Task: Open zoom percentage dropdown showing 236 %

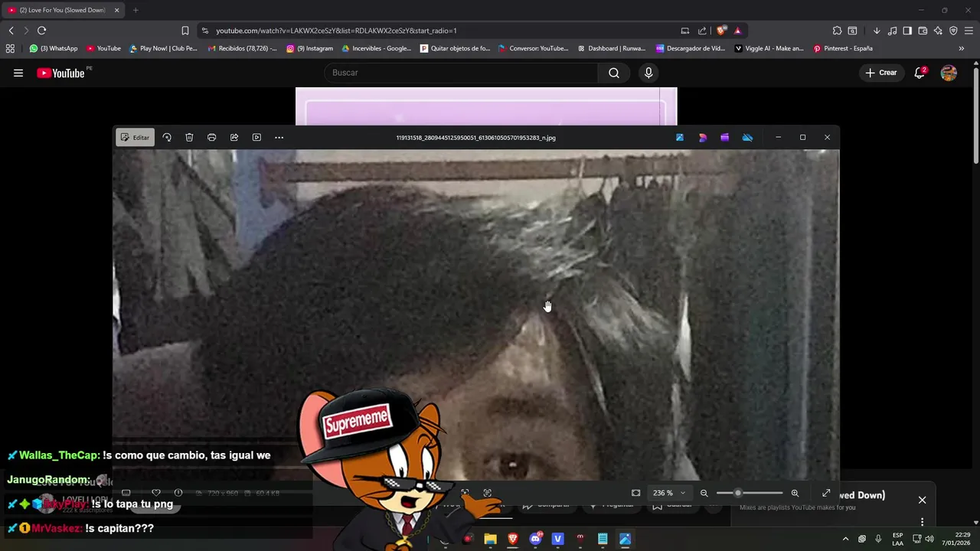Action: [x=668, y=493]
